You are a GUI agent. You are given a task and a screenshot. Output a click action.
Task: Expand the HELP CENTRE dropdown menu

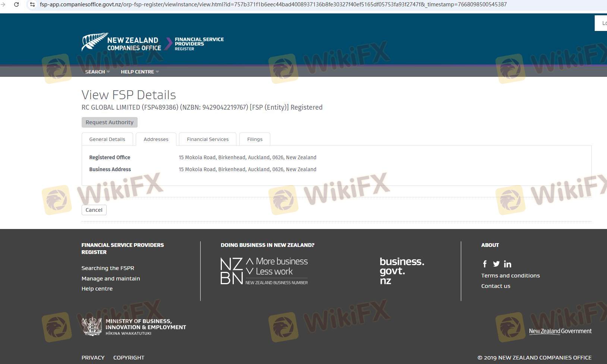coord(139,72)
